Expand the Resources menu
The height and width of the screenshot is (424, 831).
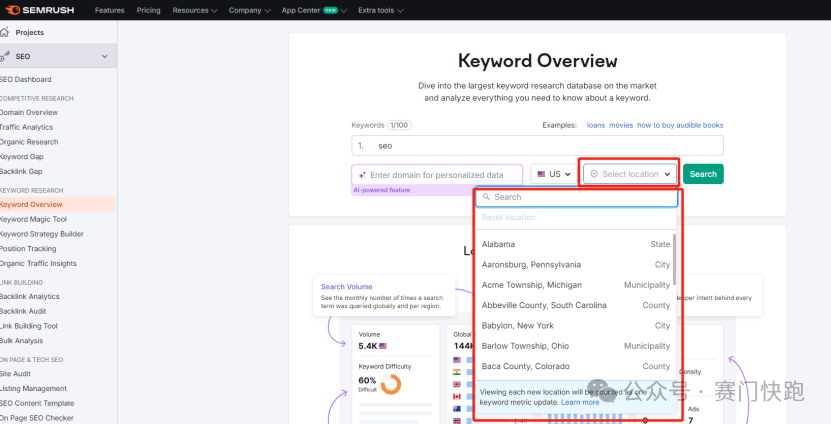tap(194, 10)
